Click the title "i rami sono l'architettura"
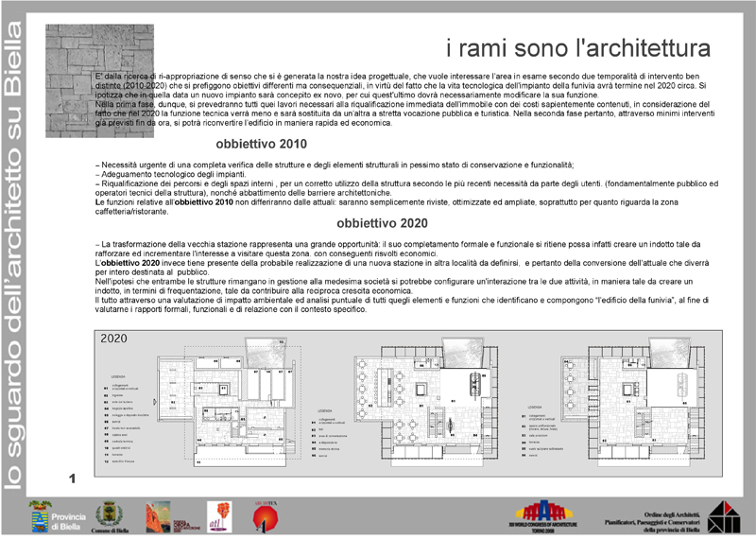Image resolution: width=756 pixels, height=539 pixels. click(578, 48)
